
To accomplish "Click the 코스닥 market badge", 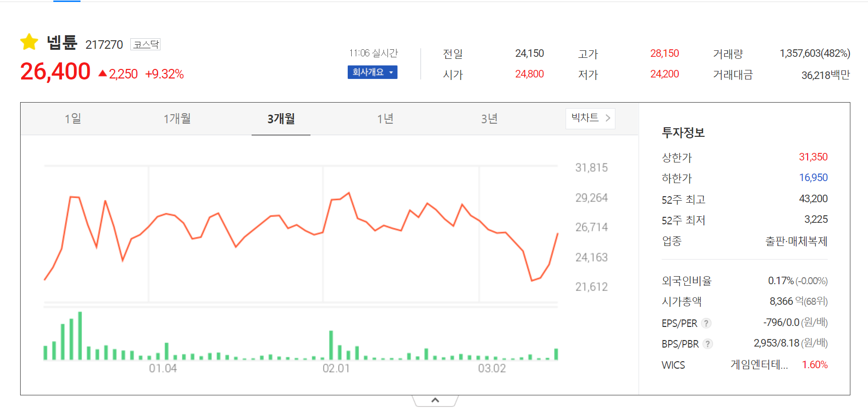I will click(x=145, y=44).
